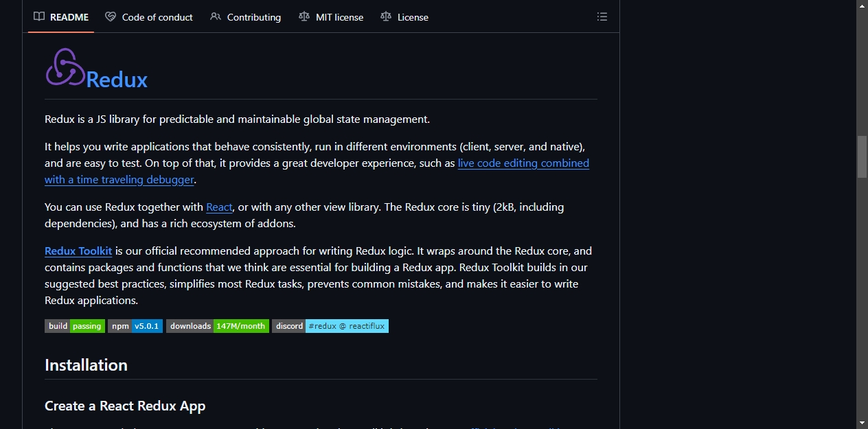This screenshot has height=429, width=868.
Task: Click the Installation heading
Action: pos(86,364)
